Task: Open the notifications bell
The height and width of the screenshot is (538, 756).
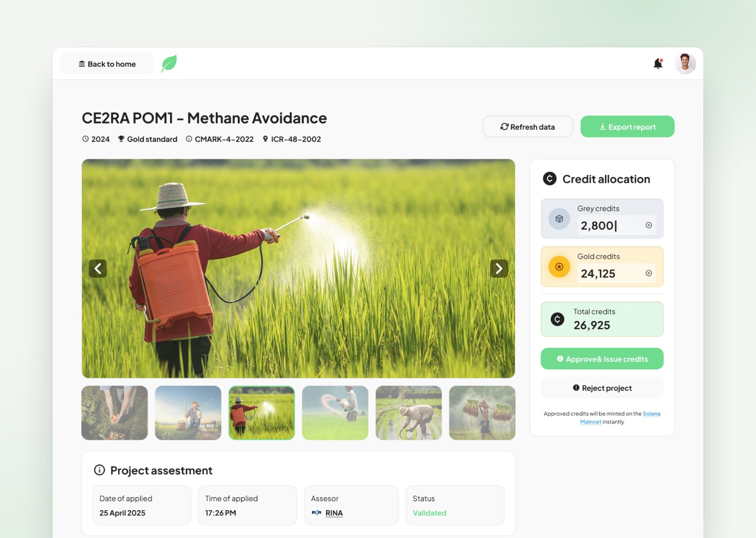Action: click(658, 64)
